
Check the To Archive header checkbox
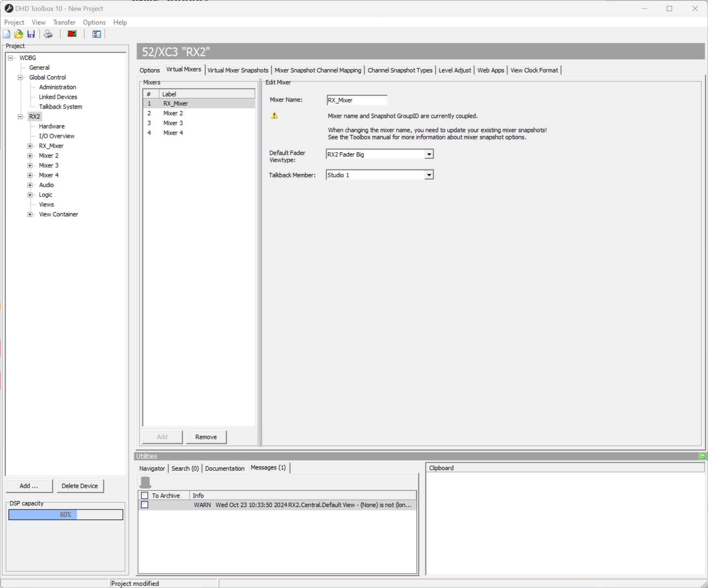pyautogui.click(x=145, y=495)
